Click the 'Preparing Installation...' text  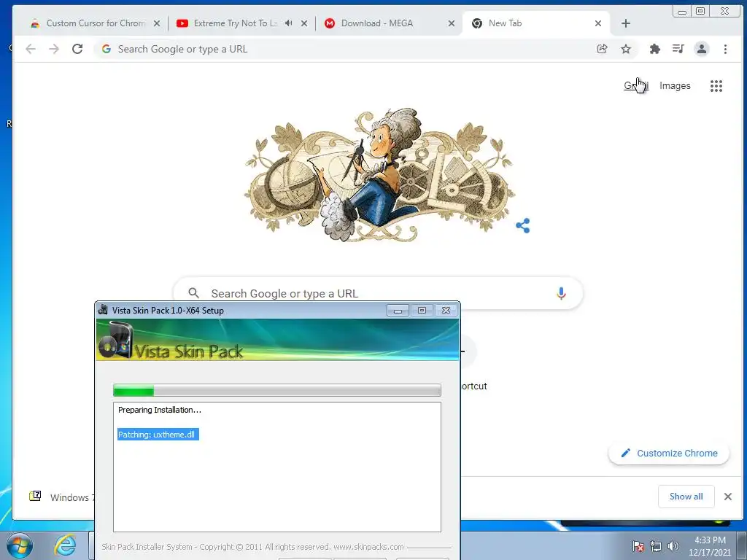[x=160, y=410]
